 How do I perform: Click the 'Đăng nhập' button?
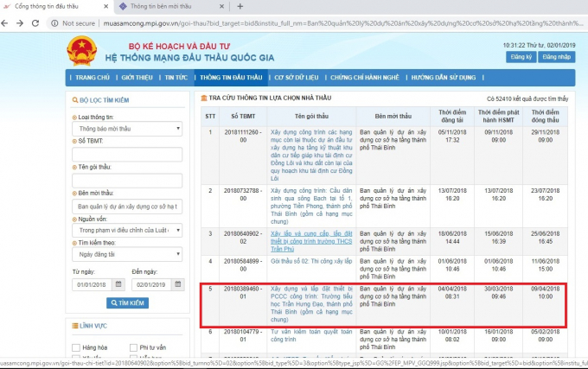click(557, 56)
